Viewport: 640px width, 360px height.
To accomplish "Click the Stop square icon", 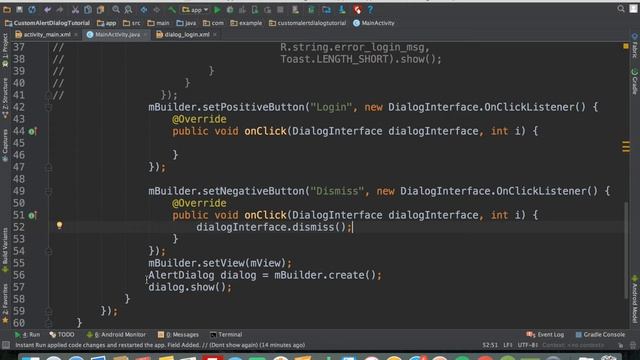I will click(x=280, y=9).
